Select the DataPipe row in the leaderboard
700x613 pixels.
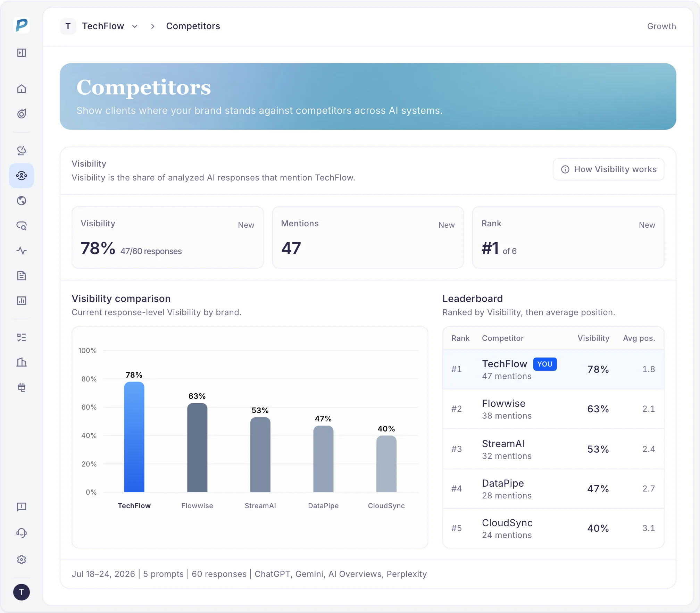click(553, 489)
